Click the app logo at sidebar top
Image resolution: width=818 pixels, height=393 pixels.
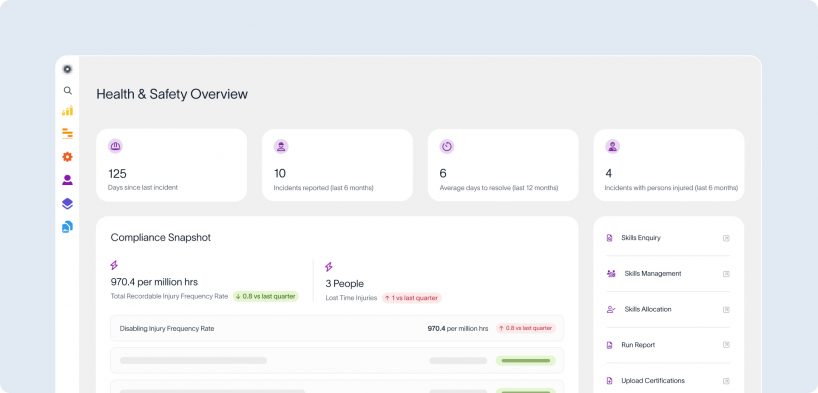click(67, 69)
